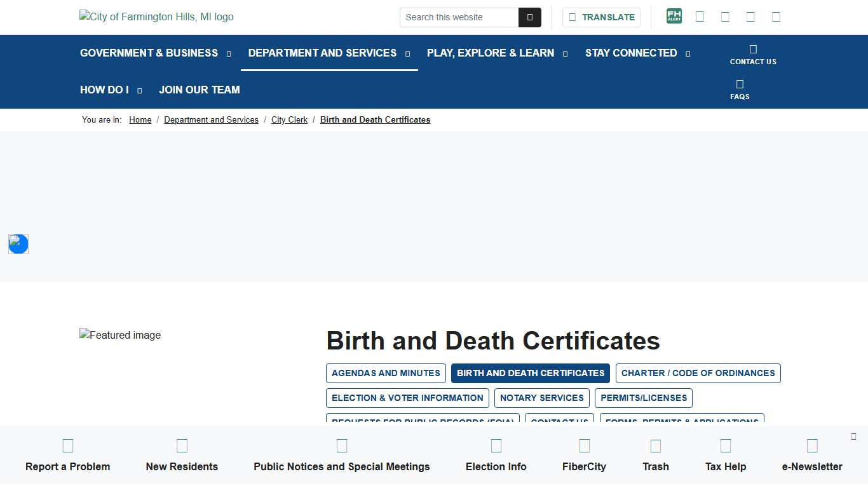Viewport: 868px width, 488px height.
Task: Expand the STAY CONNECTED menu chevron
Action: (x=687, y=53)
